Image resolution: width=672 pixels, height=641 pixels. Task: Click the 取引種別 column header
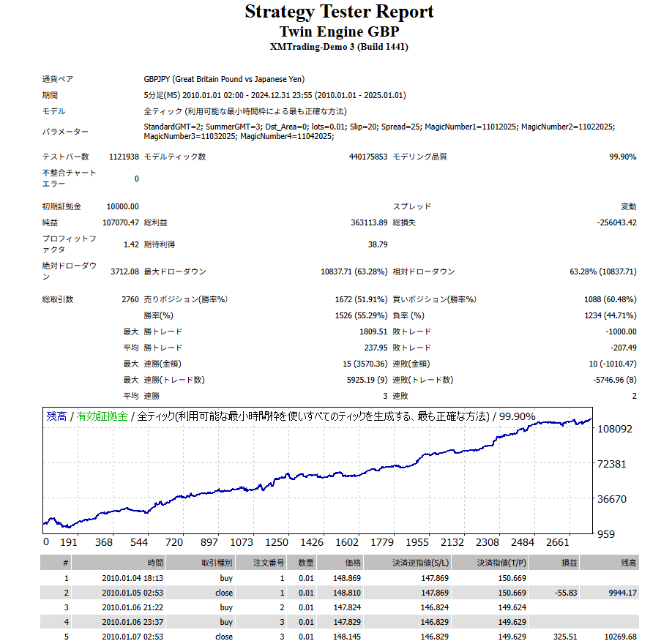coord(217,563)
